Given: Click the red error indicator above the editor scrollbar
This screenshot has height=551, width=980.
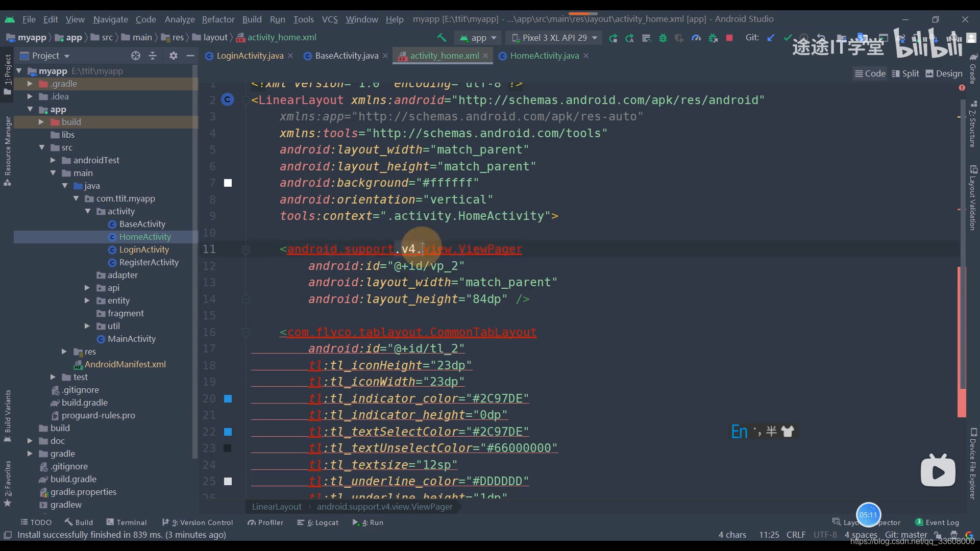Looking at the screenshot, I should (x=962, y=88).
